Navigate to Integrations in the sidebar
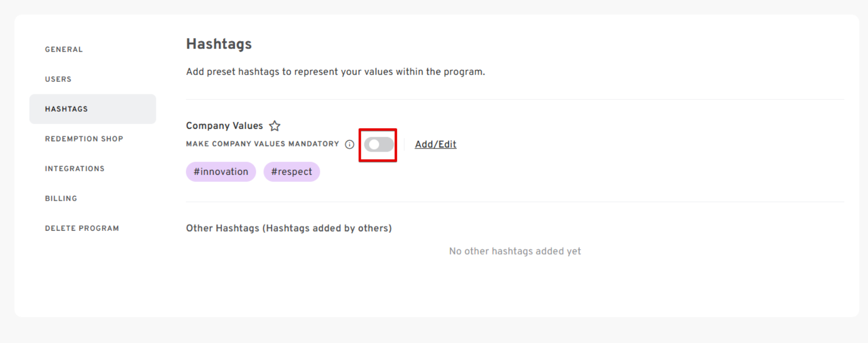 click(75, 169)
